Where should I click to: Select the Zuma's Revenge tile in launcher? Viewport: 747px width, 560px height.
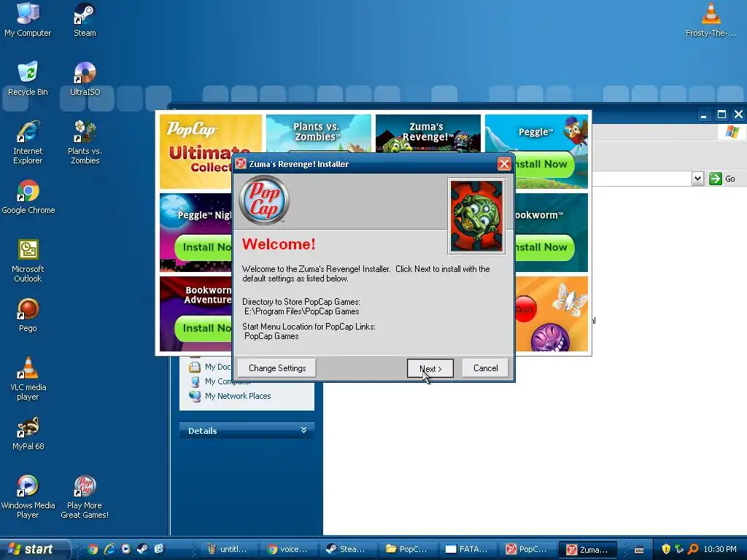tap(427, 133)
